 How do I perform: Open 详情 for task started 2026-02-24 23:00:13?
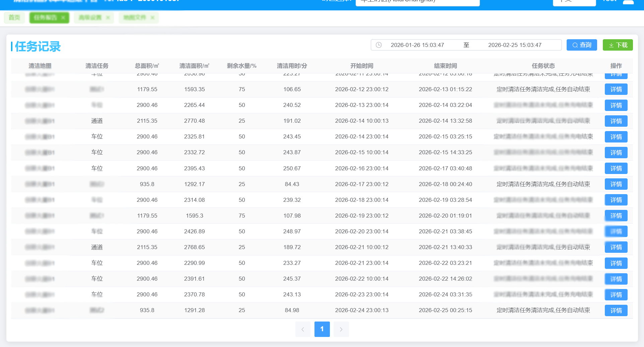click(616, 310)
